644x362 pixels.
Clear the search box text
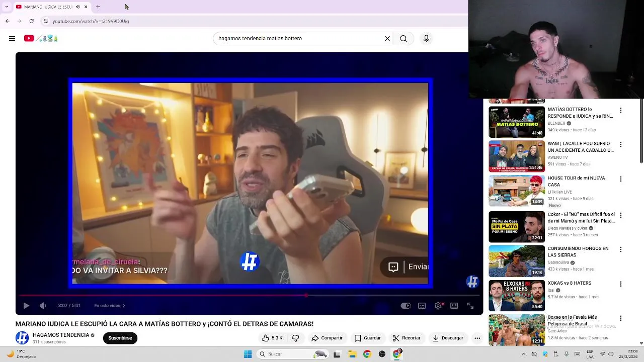(x=387, y=38)
